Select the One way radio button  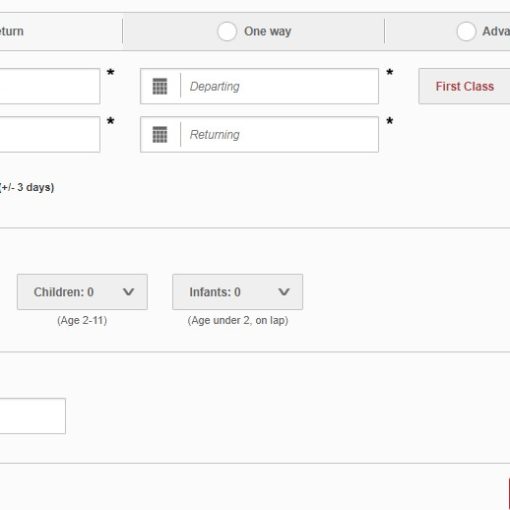coord(227,31)
